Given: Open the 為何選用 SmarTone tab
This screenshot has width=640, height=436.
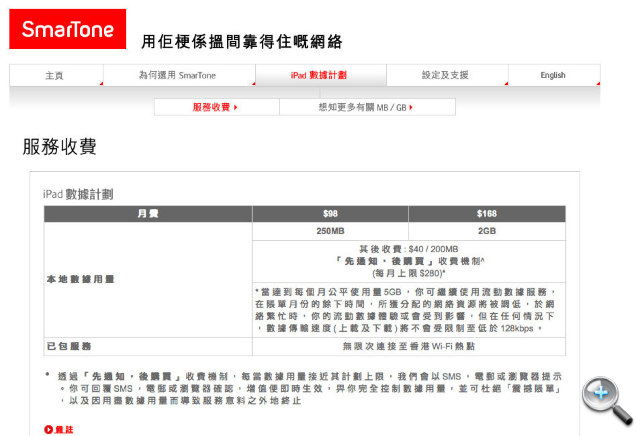Looking at the screenshot, I should pos(179,75).
